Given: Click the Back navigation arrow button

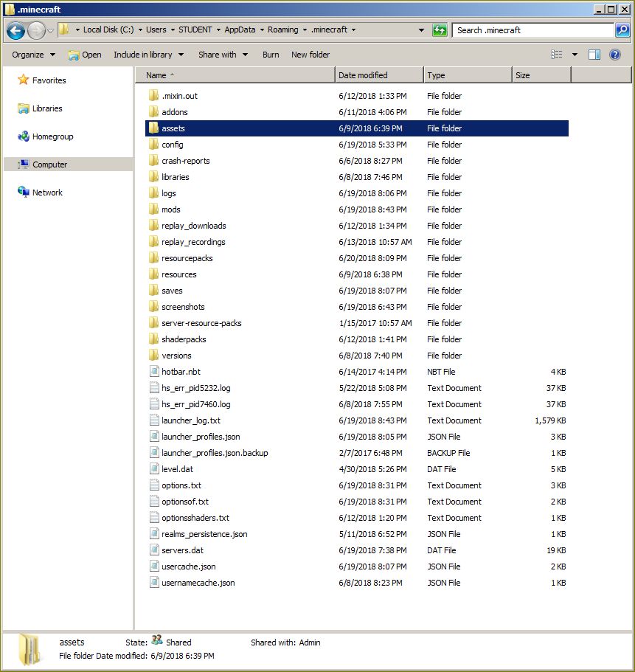Looking at the screenshot, I should coord(16,30).
